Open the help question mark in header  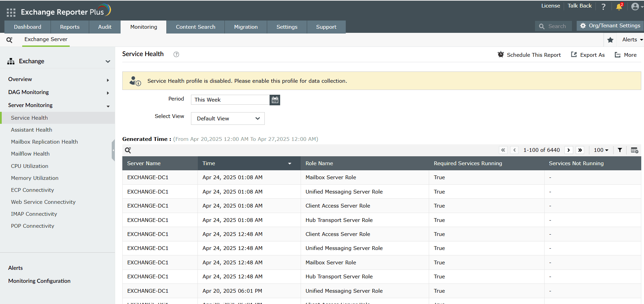[604, 6]
